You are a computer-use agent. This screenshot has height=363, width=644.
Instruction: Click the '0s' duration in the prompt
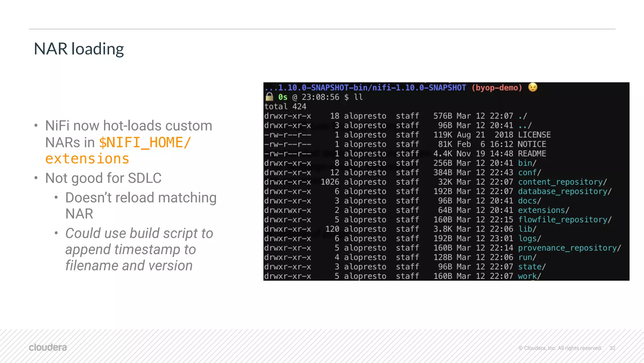[283, 97]
